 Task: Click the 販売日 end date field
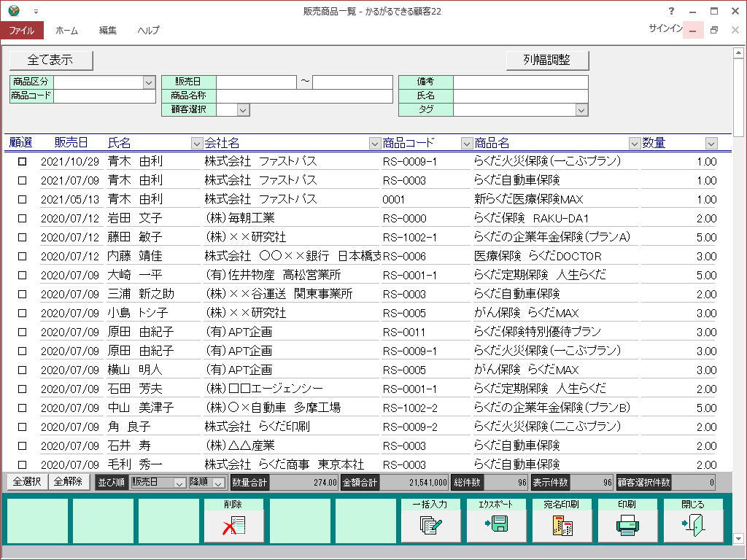(352, 82)
